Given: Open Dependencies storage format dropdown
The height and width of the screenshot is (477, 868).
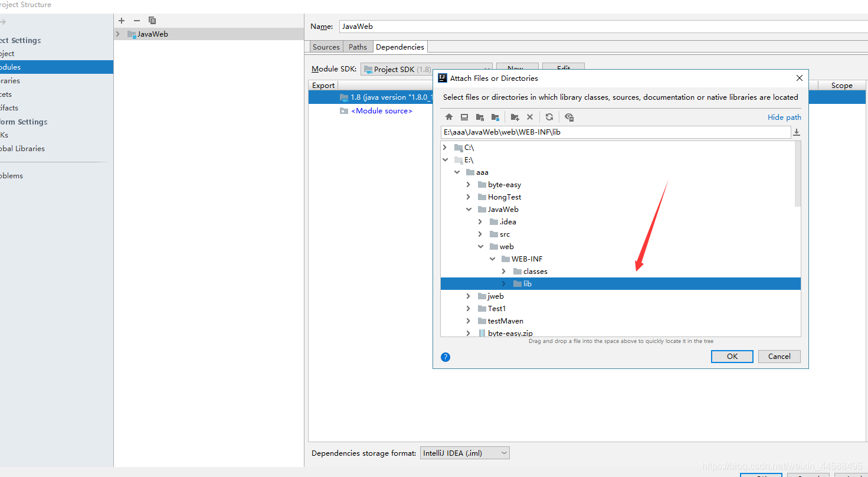Looking at the screenshot, I should click(x=464, y=453).
